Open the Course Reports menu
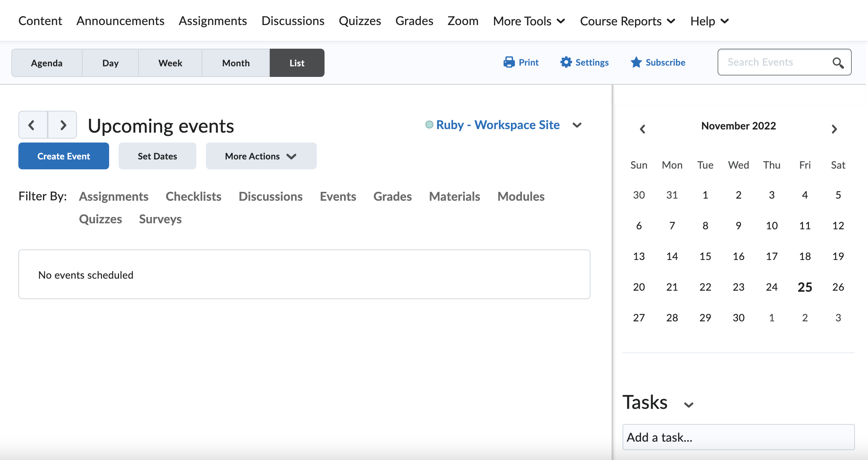Image resolution: width=868 pixels, height=460 pixels. point(628,21)
